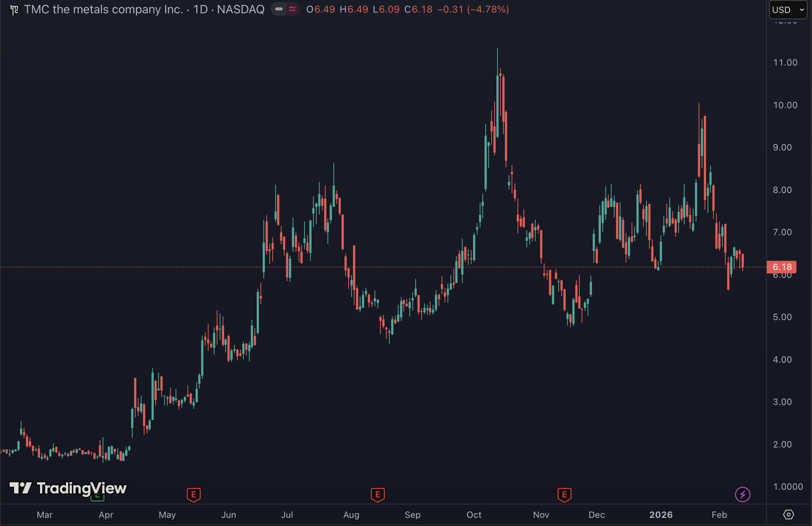This screenshot has height=526, width=812.
Task: Open the earnings marker between Aug and Sep
Action: [378, 495]
